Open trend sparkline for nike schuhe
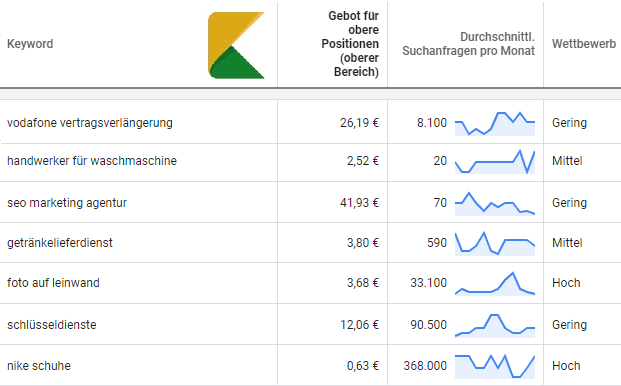This screenshot has width=621, height=386. pyautogui.click(x=495, y=366)
